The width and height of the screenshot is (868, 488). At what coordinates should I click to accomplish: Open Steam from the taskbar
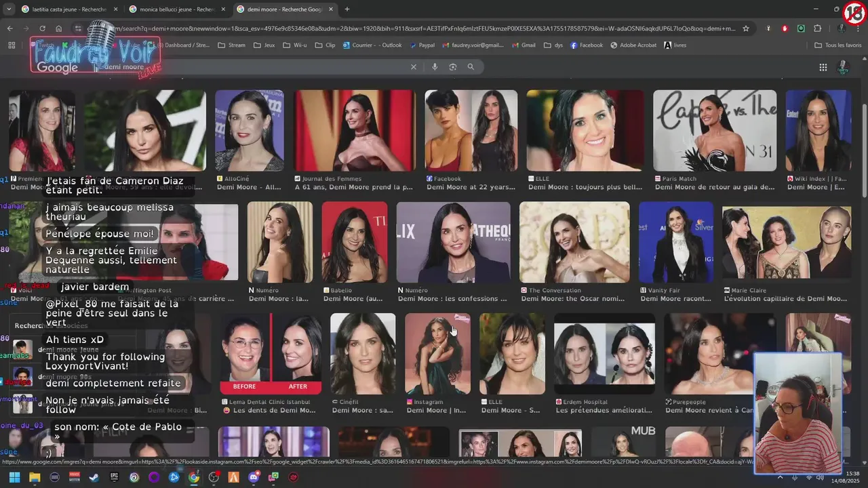[94, 477]
